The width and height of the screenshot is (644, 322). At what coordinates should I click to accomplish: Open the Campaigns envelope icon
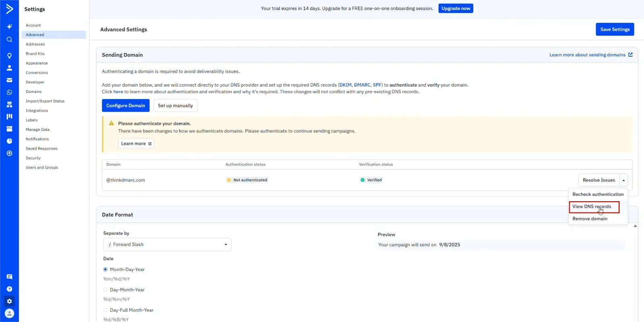pyautogui.click(x=9, y=80)
